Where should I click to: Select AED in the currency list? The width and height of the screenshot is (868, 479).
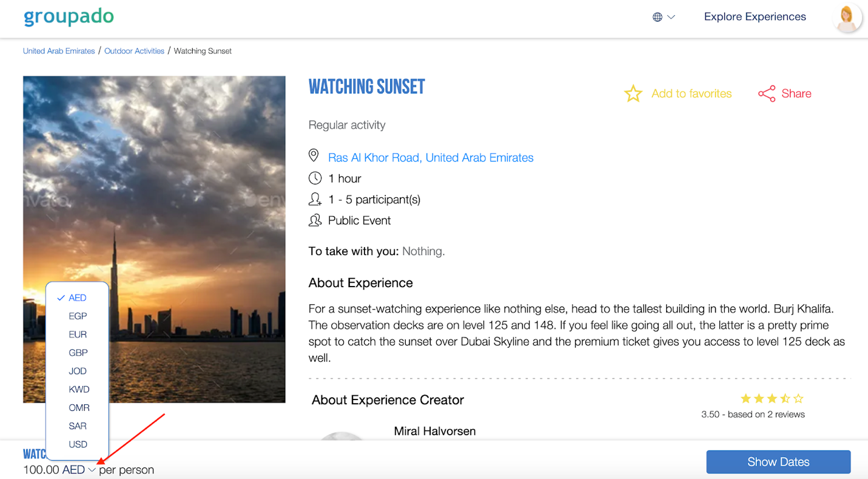(78, 297)
